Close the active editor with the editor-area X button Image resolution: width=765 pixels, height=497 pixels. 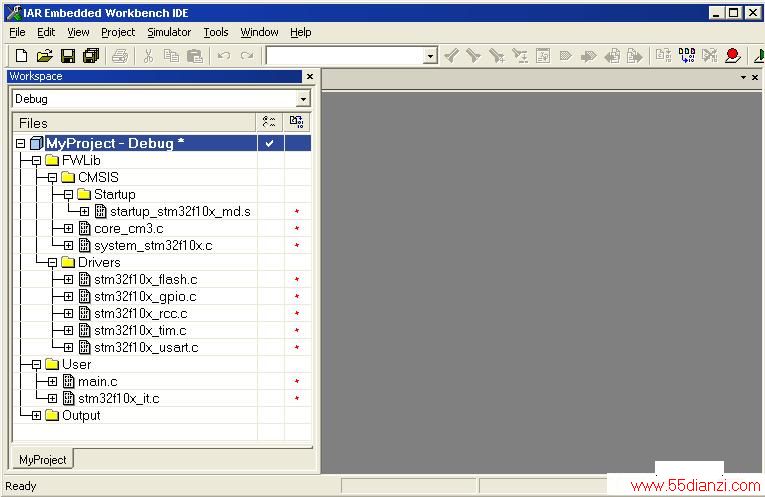pyautogui.click(x=755, y=77)
